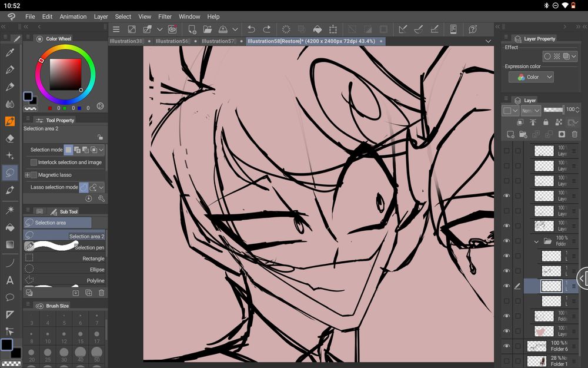Image resolution: width=588 pixels, height=368 pixels.
Task: Click the Redo arrow
Action: coord(266,29)
